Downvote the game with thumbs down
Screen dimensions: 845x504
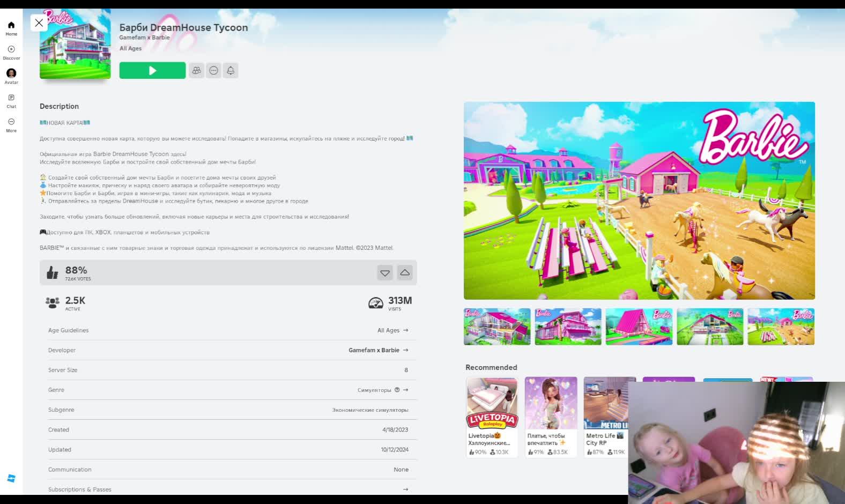[x=385, y=273]
